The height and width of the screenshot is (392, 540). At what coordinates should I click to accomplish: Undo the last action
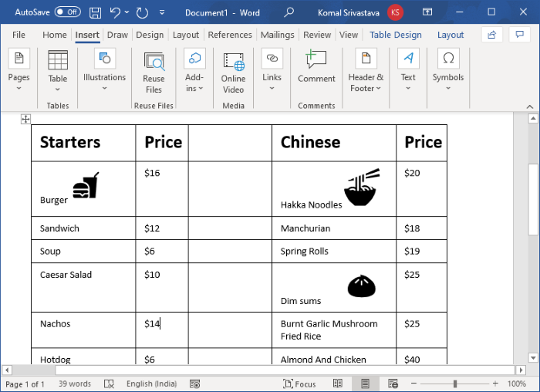click(x=115, y=13)
